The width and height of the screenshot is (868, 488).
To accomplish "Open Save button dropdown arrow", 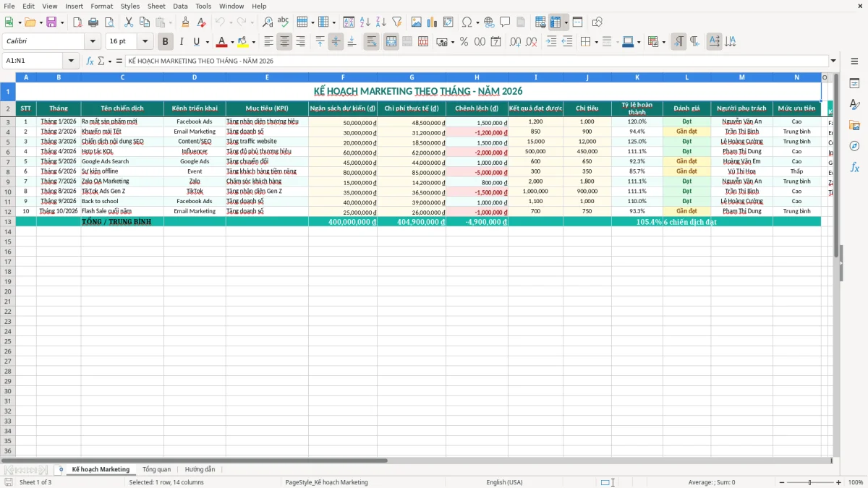I will (x=62, y=22).
